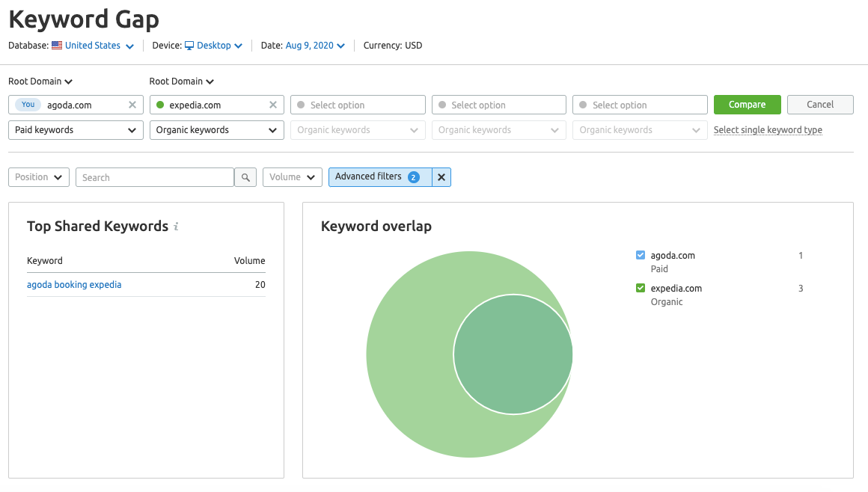Click the fourth domain Select option field
The width and height of the screenshot is (868, 492).
coord(499,105)
